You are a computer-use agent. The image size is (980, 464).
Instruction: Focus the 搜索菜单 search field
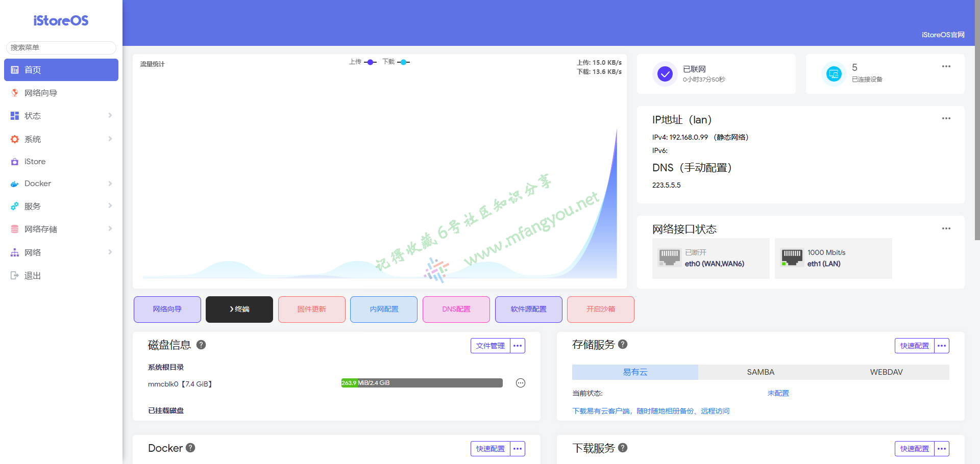(x=61, y=47)
